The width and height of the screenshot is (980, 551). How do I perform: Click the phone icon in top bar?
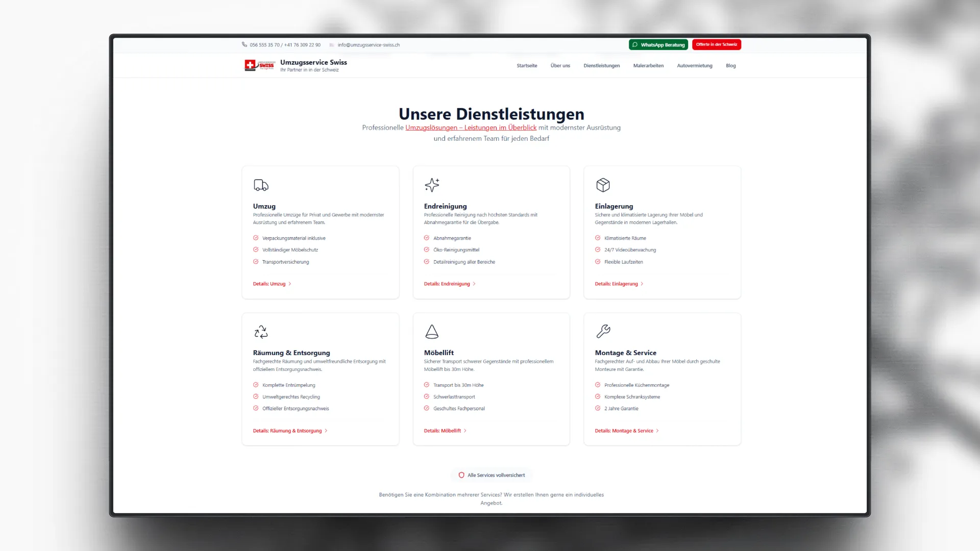click(244, 44)
